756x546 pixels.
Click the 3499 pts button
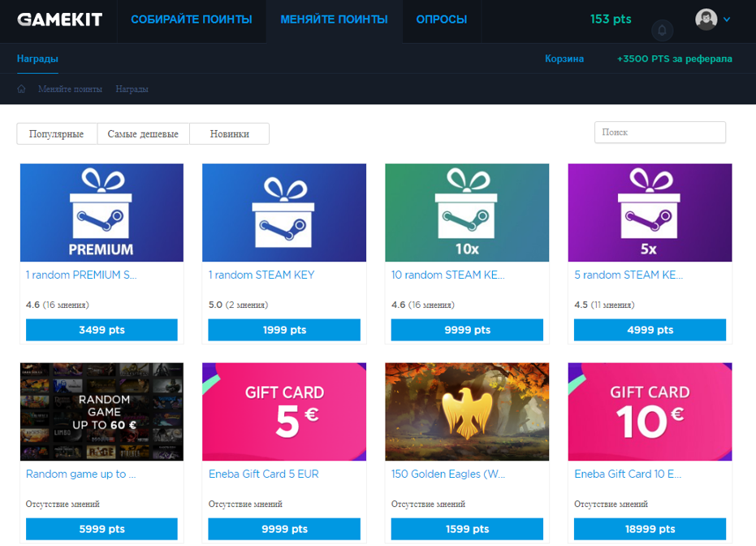[102, 330]
